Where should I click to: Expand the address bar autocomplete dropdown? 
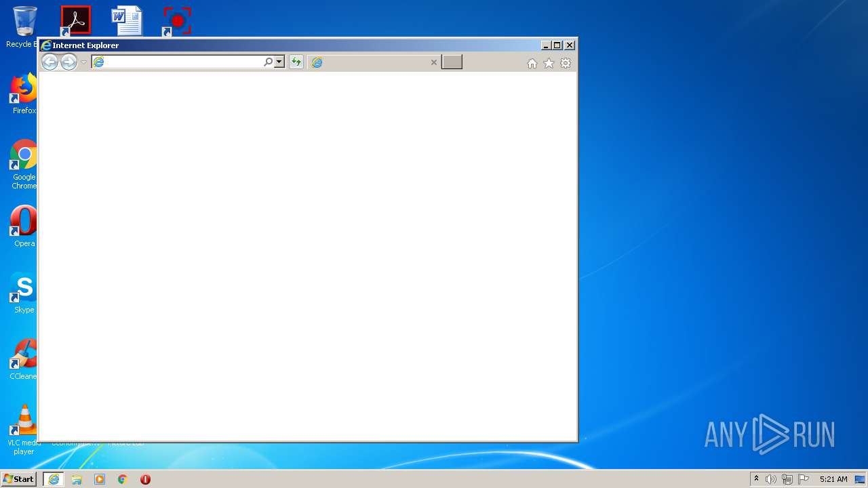point(279,62)
